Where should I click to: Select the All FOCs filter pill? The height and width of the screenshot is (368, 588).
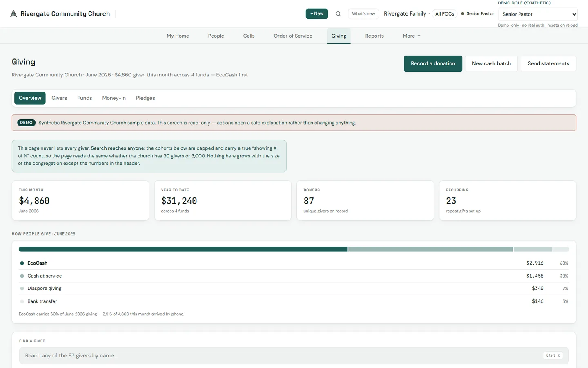click(445, 14)
